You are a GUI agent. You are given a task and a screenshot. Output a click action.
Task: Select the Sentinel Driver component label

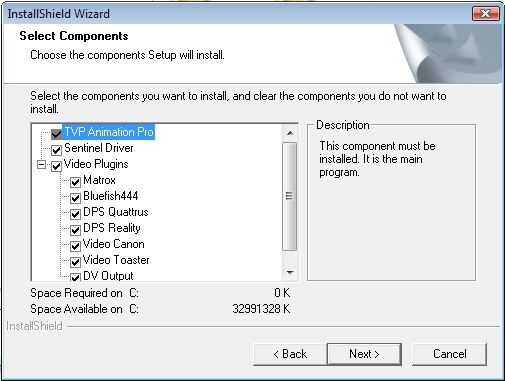pyautogui.click(x=99, y=148)
